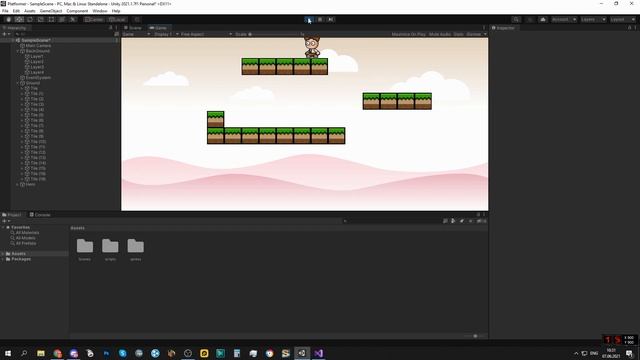Select All Materials in Favorites
The image size is (640, 360).
click(27, 233)
